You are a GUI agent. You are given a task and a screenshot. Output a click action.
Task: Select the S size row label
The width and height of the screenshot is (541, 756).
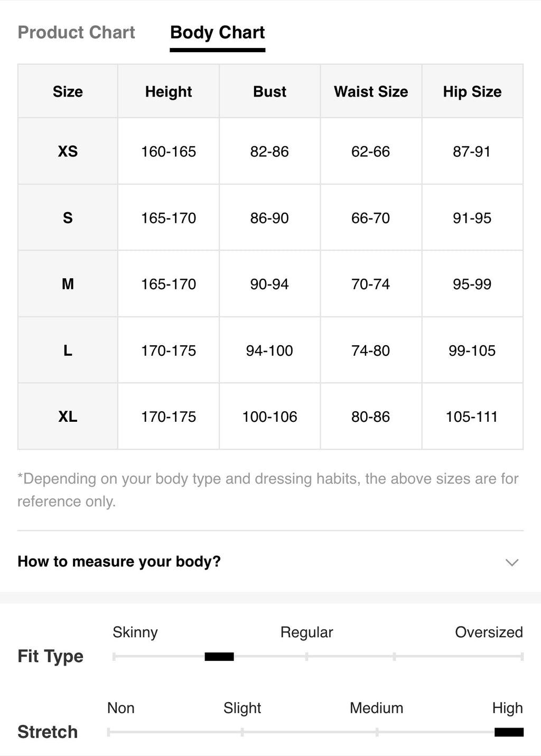click(68, 218)
